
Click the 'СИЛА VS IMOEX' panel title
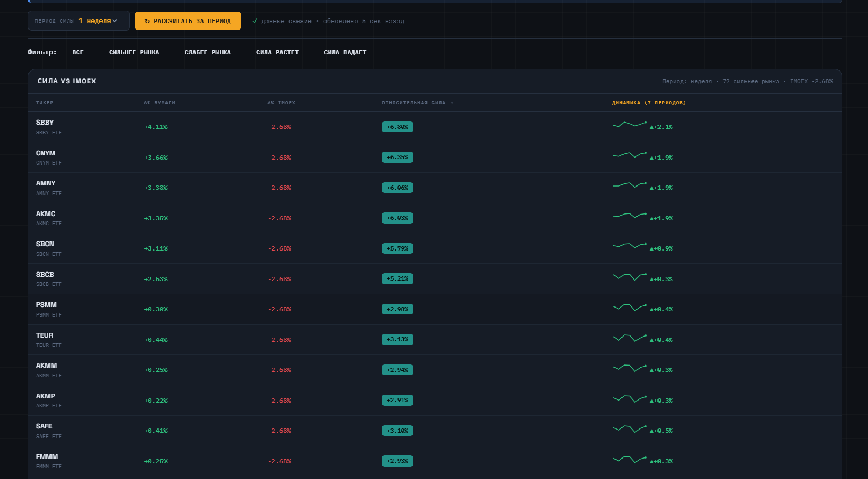67,81
